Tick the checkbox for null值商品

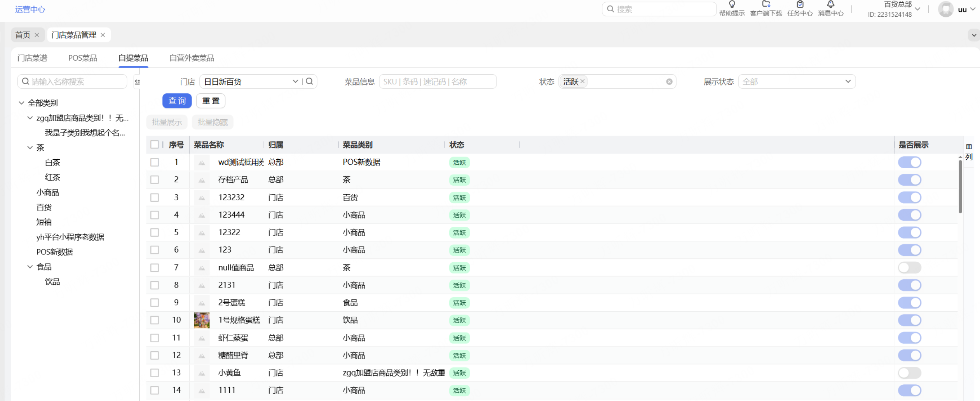point(155,268)
